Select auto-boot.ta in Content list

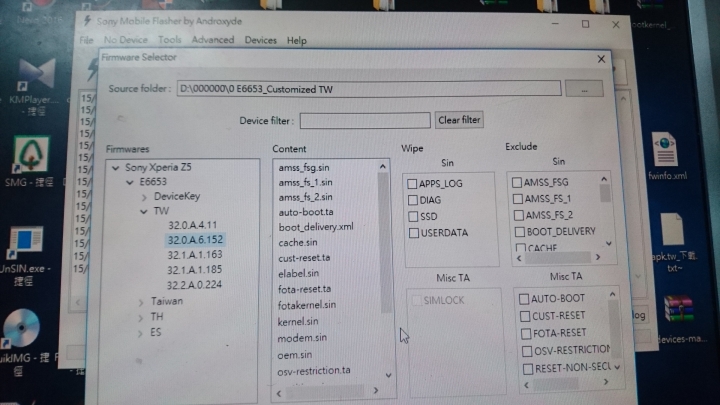(x=306, y=212)
